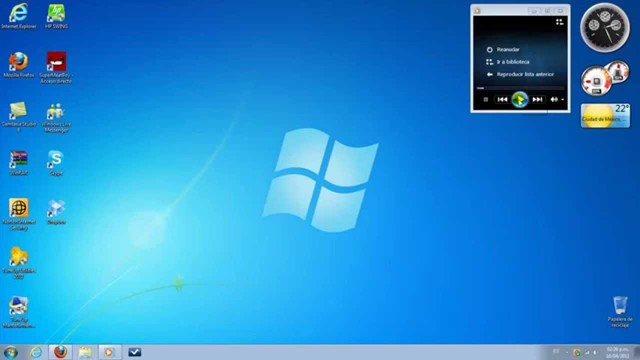Choose Ir a biblioteca in media player
Viewport: 640px width, 360px height.
tap(508, 62)
